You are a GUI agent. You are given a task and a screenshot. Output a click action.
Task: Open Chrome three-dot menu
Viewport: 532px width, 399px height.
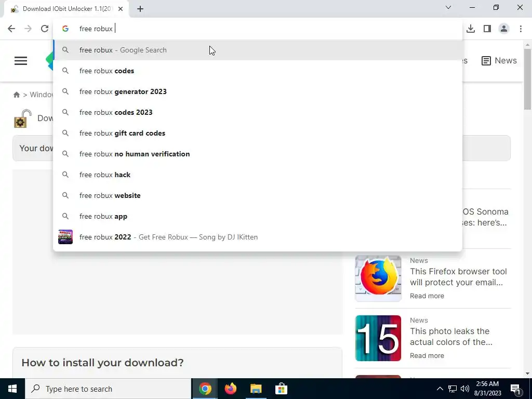521,29
